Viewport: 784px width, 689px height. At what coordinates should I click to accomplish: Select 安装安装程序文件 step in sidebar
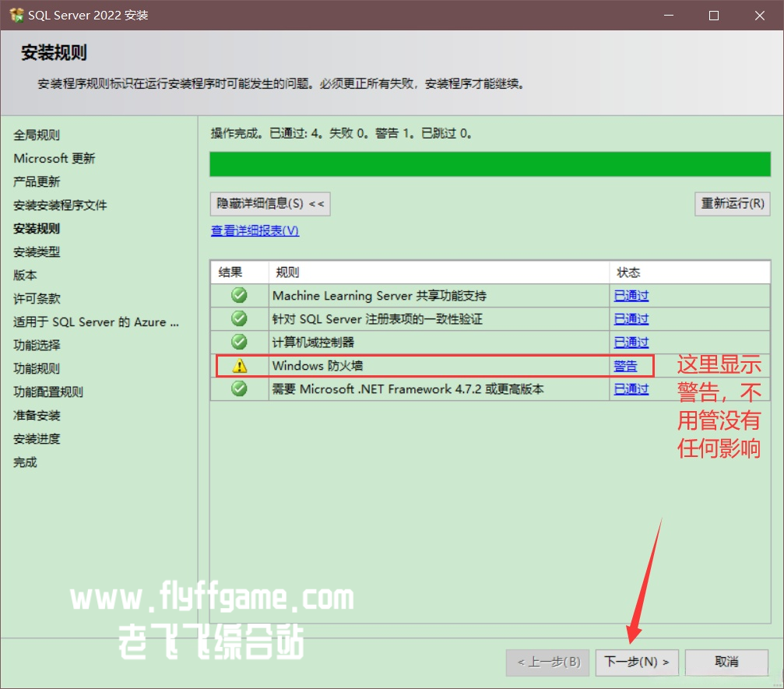click(60, 205)
